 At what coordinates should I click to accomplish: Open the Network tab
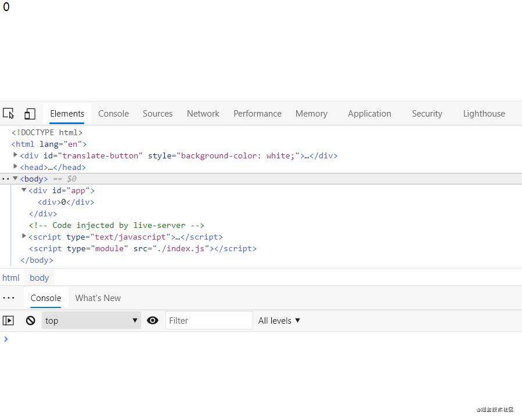203,113
